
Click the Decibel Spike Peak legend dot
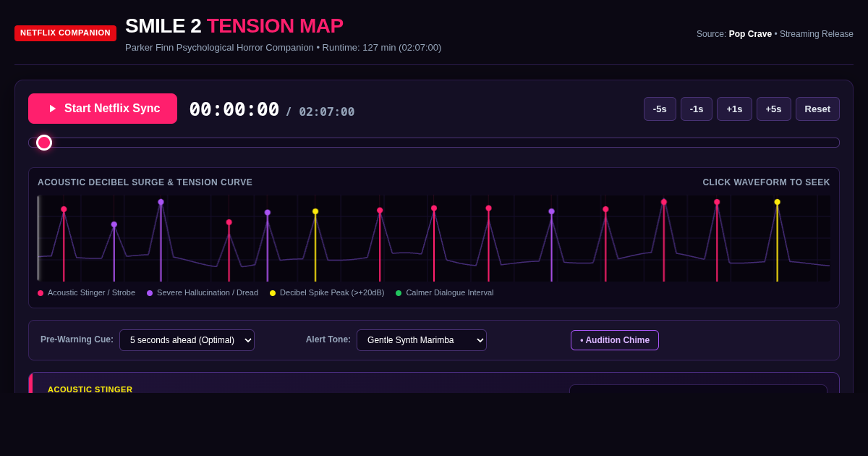[273, 293]
